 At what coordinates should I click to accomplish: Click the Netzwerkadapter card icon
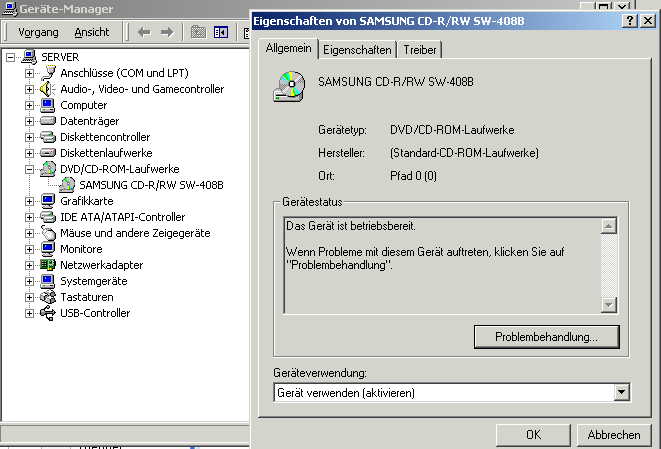point(48,265)
